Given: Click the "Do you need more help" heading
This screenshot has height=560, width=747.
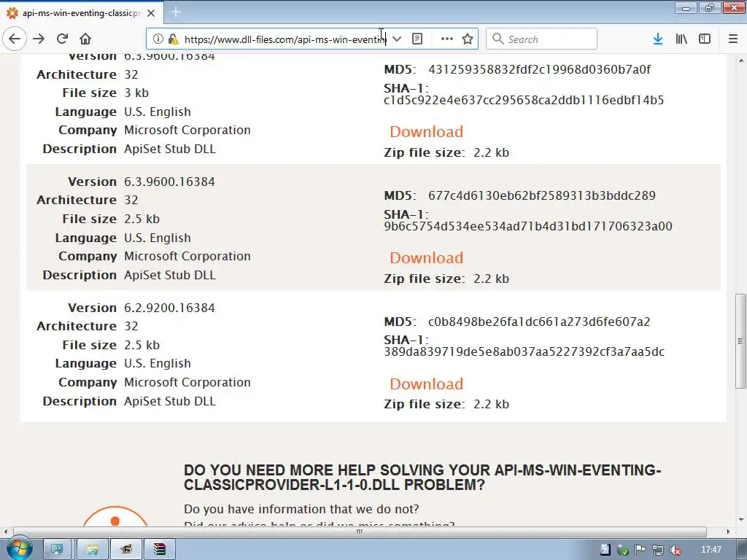Looking at the screenshot, I should pyautogui.click(x=422, y=478).
